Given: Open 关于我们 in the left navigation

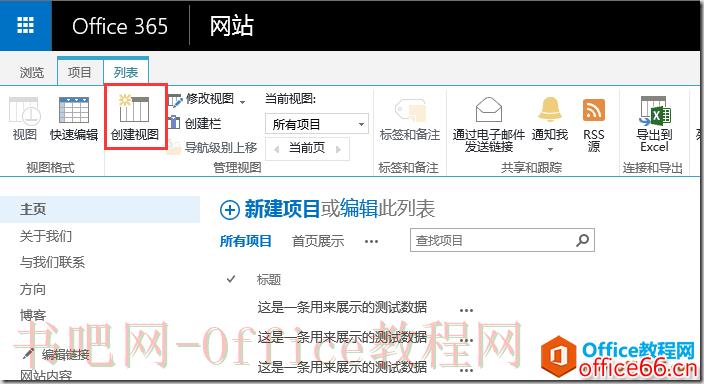Looking at the screenshot, I should pyautogui.click(x=46, y=236).
